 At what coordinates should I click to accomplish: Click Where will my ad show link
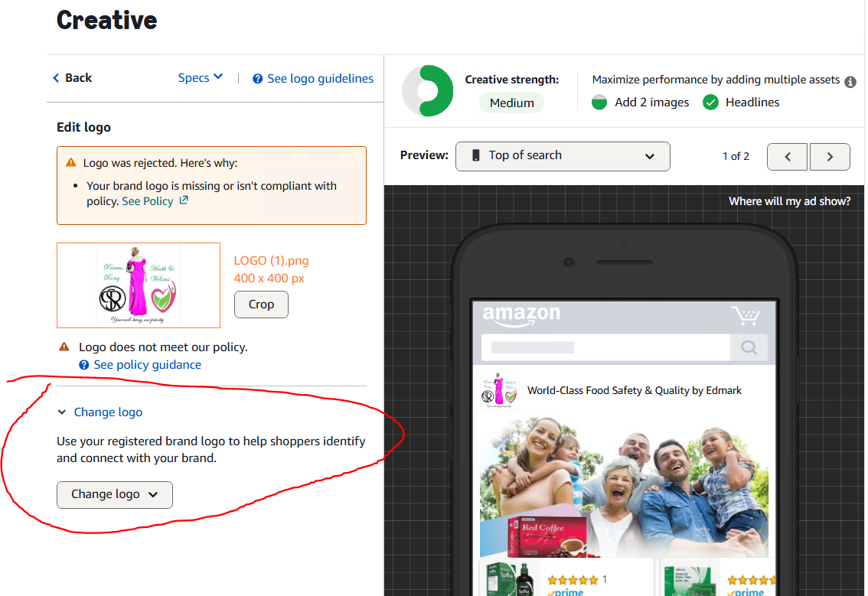[789, 201]
